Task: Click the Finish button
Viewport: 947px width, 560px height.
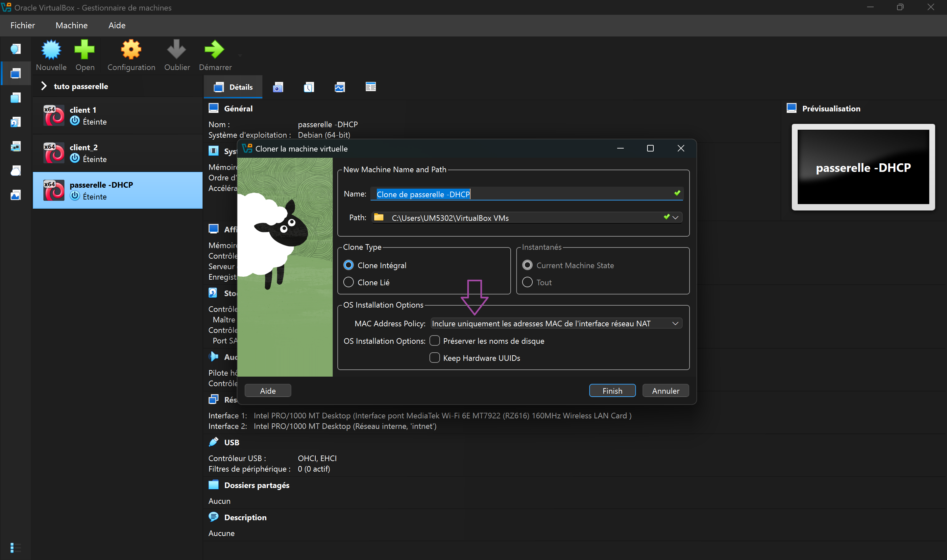Action: [612, 391]
